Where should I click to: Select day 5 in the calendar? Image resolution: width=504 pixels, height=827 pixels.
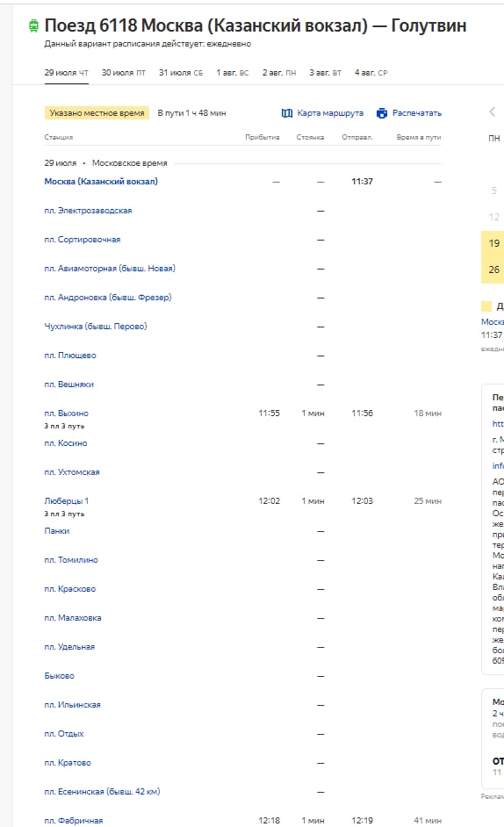(x=494, y=191)
